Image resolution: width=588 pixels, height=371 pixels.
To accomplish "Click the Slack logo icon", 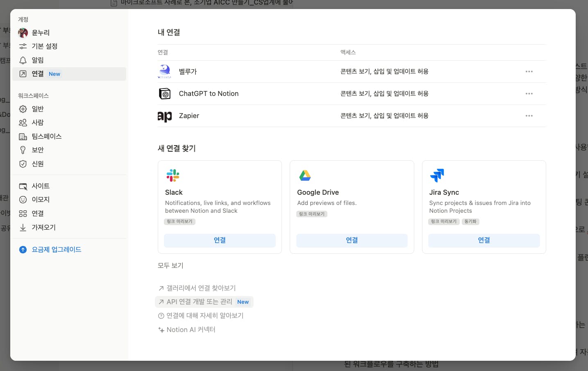I will (173, 175).
